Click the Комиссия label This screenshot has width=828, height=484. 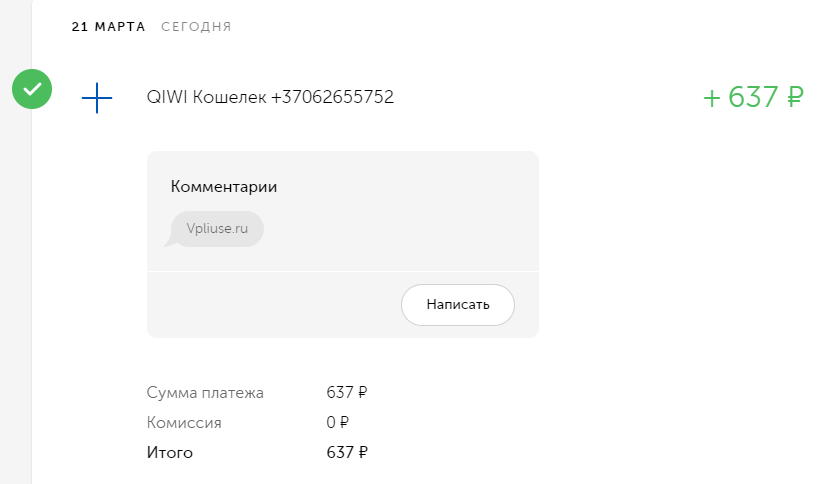pyautogui.click(x=184, y=423)
